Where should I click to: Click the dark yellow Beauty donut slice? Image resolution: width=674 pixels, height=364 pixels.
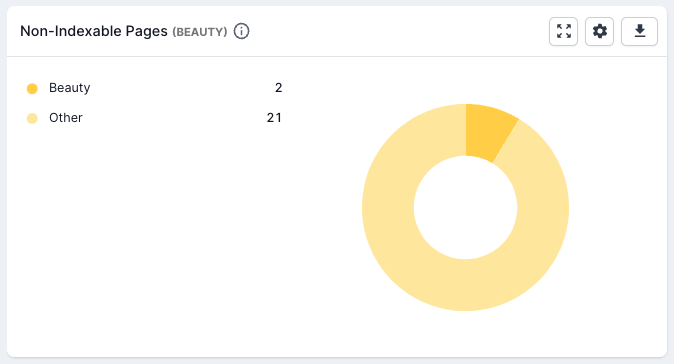point(489,131)
